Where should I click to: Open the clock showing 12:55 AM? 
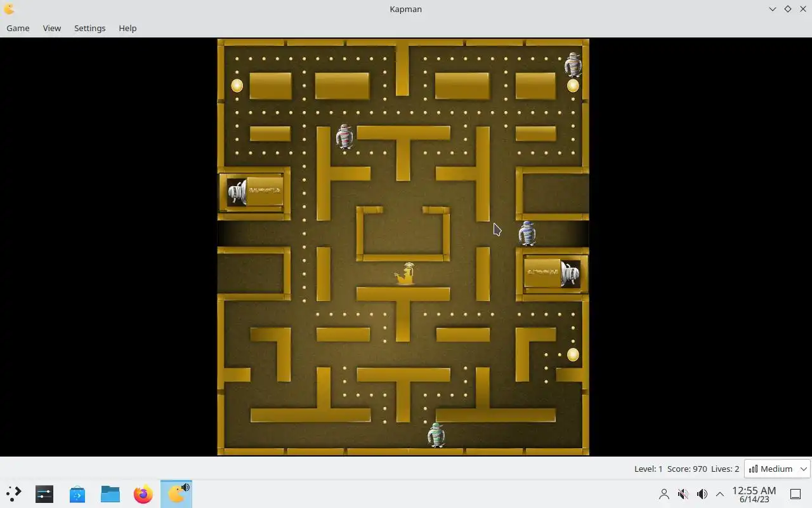(x=754, y=494)
